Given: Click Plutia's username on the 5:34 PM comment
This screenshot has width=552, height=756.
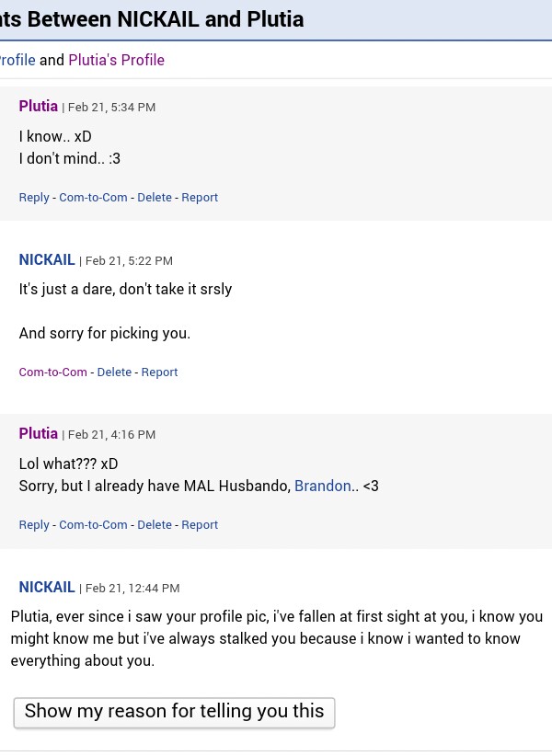Looking at the screenshot, I should click(x=39, y=106).
